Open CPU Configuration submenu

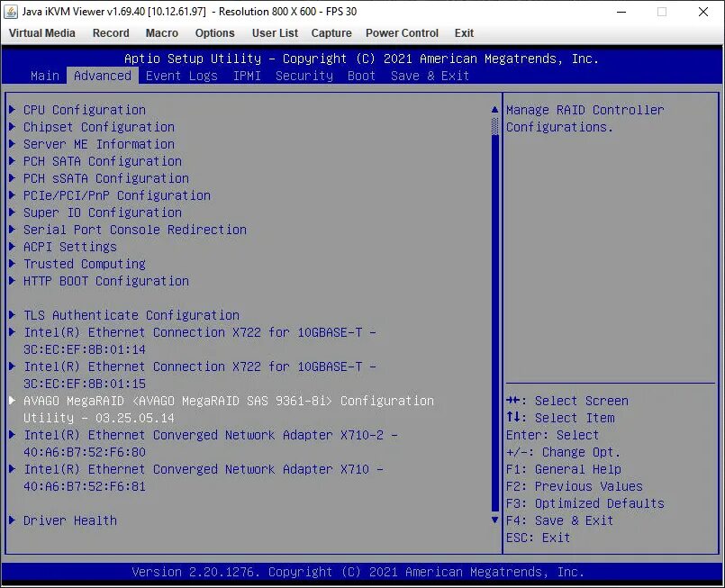(85, 110)
